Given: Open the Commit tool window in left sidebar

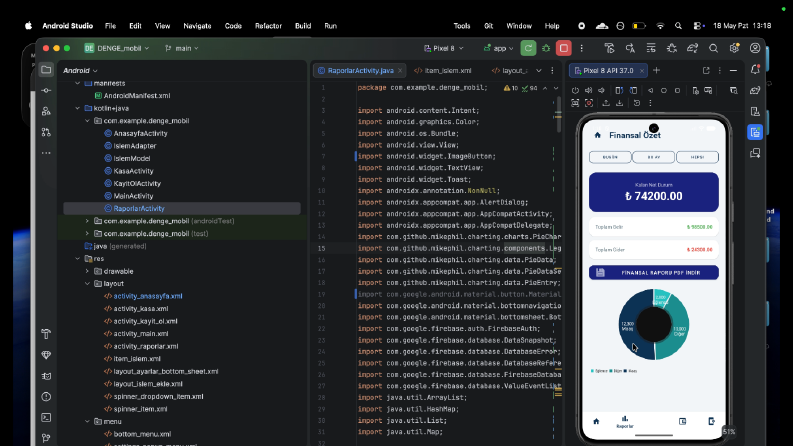Looking at the screenshot, I should click(46, 91).
